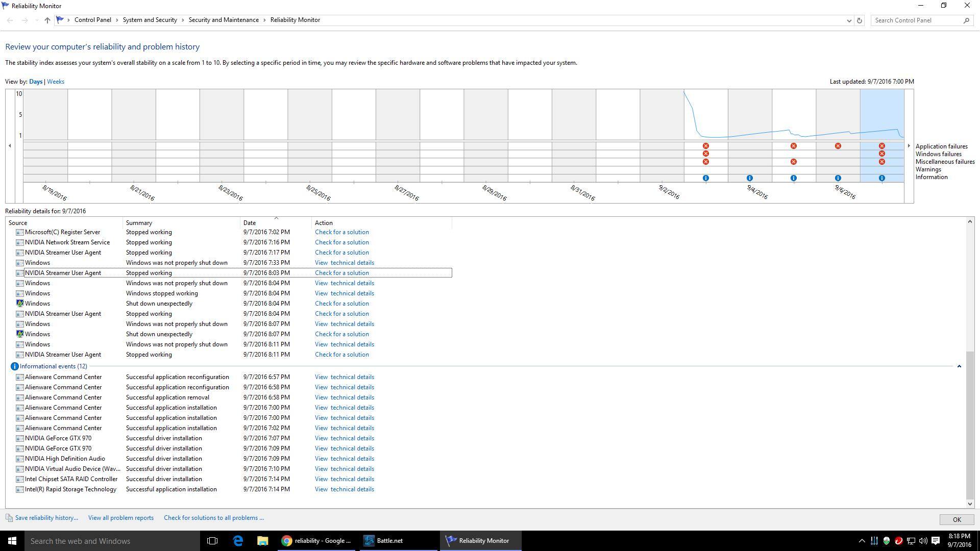Click the event list vertical scrollbar thumb

970,424
